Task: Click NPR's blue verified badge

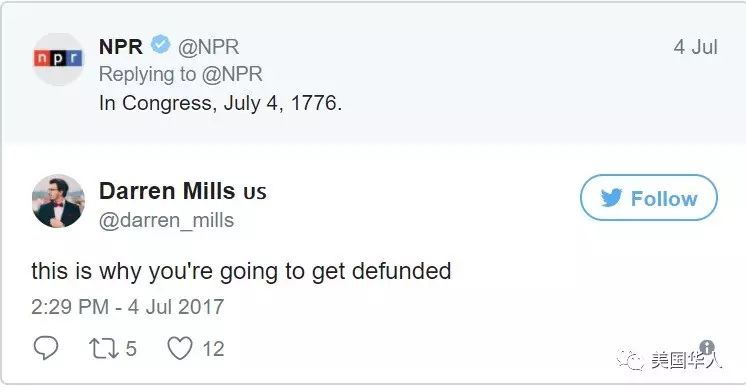Action: (x=160, y=45)
